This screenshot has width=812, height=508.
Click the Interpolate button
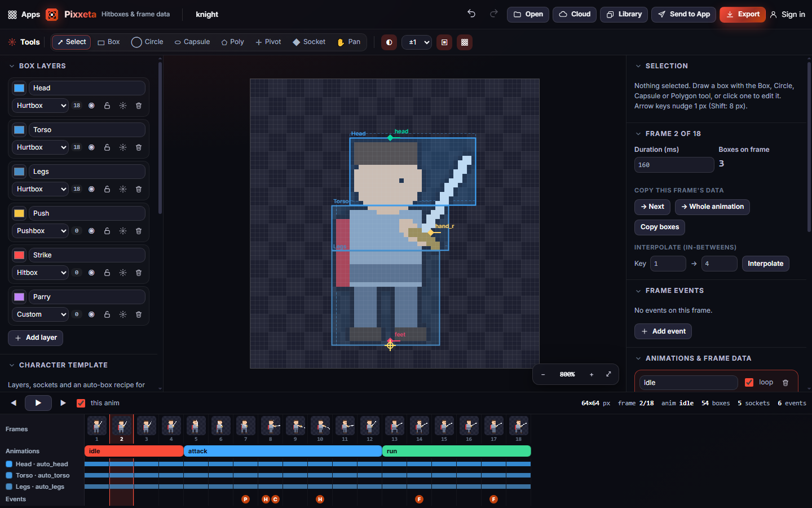pos(765,264)
